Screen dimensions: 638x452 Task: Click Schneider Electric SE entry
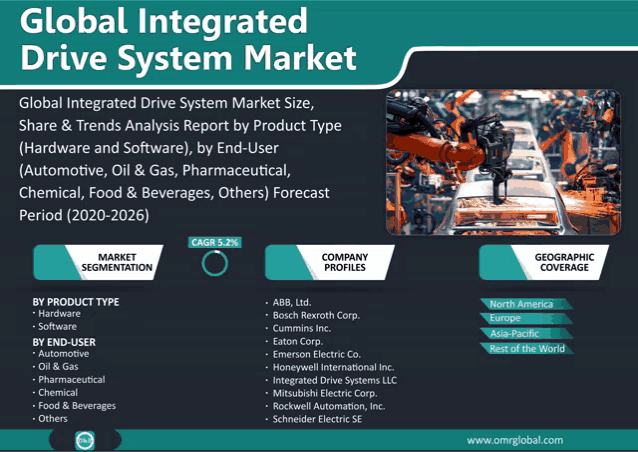[317, 419]
